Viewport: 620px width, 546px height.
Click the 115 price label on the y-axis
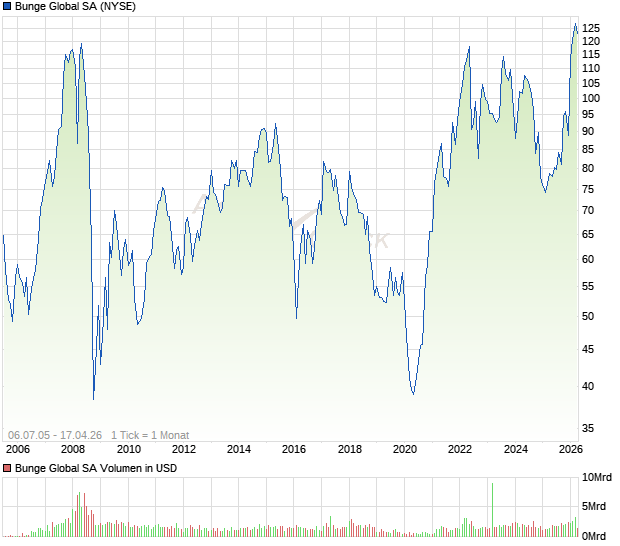coord(591,54)
